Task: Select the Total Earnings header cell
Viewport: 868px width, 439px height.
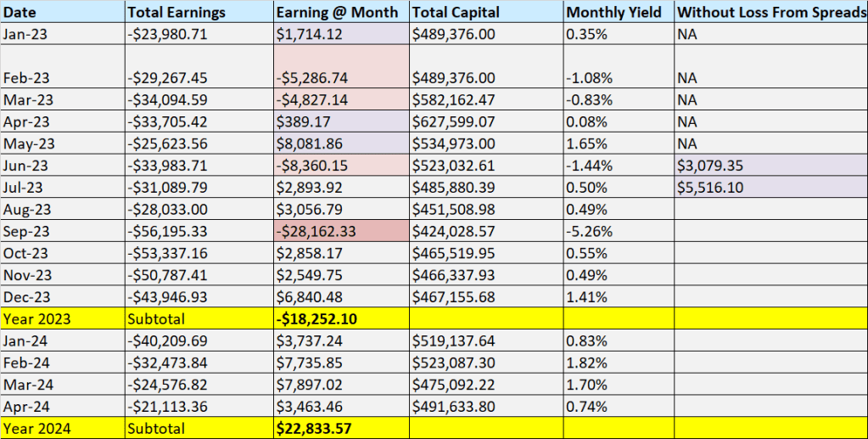Action: point(199,13)
